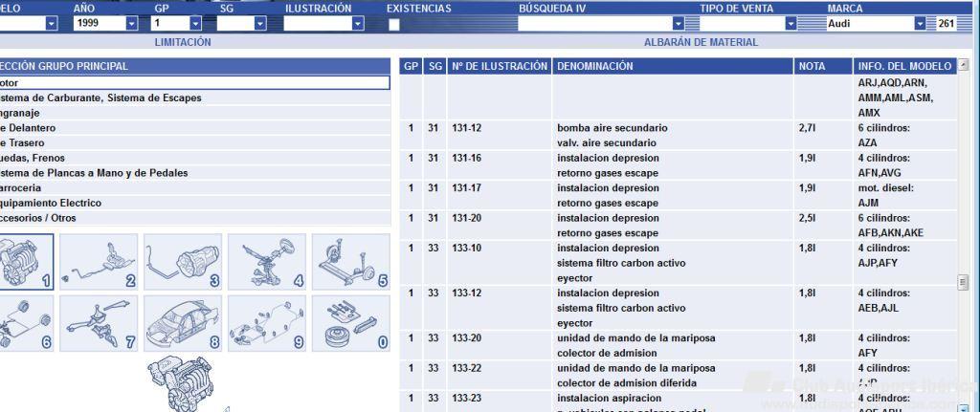The image size is (980, 412).
Task: Click the 'AEB,AJL' model info cell
Action: 879,308
